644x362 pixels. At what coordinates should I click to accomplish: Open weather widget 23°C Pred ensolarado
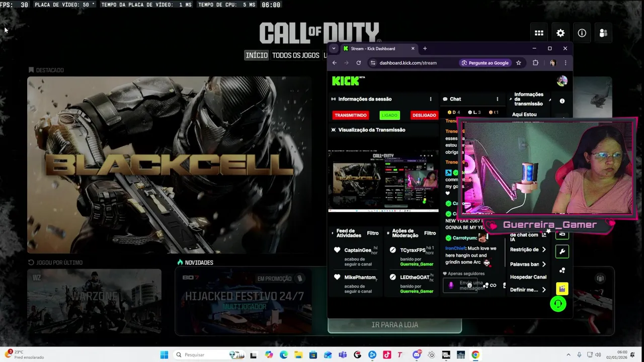[x=25, y=354]
